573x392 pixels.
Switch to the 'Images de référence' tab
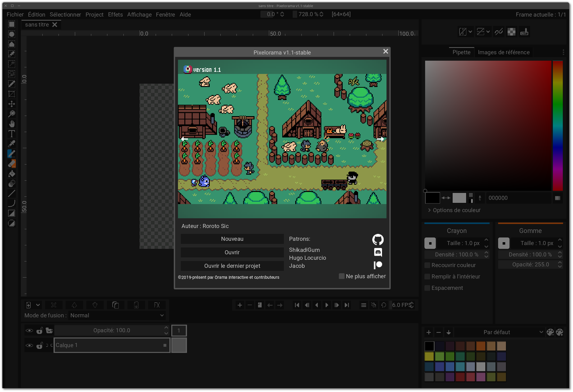click(504, 52)
